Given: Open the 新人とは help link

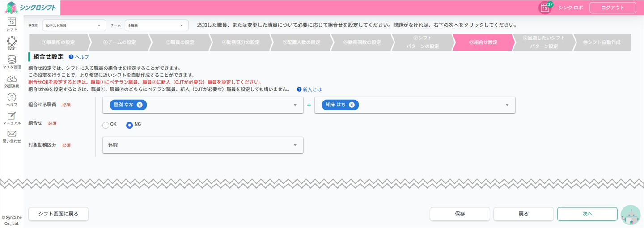Looking at the screenshot, I should pyautogui.click(x=312, y=89).
